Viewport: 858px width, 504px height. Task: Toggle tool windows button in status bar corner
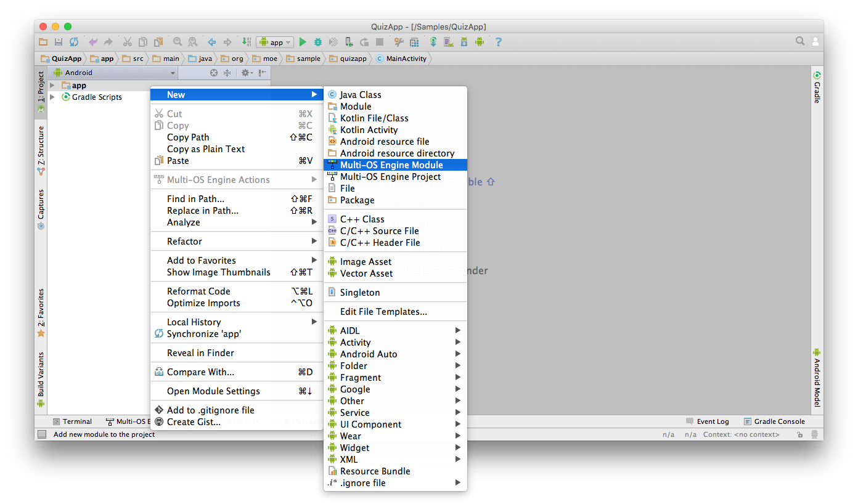(42, 434)
